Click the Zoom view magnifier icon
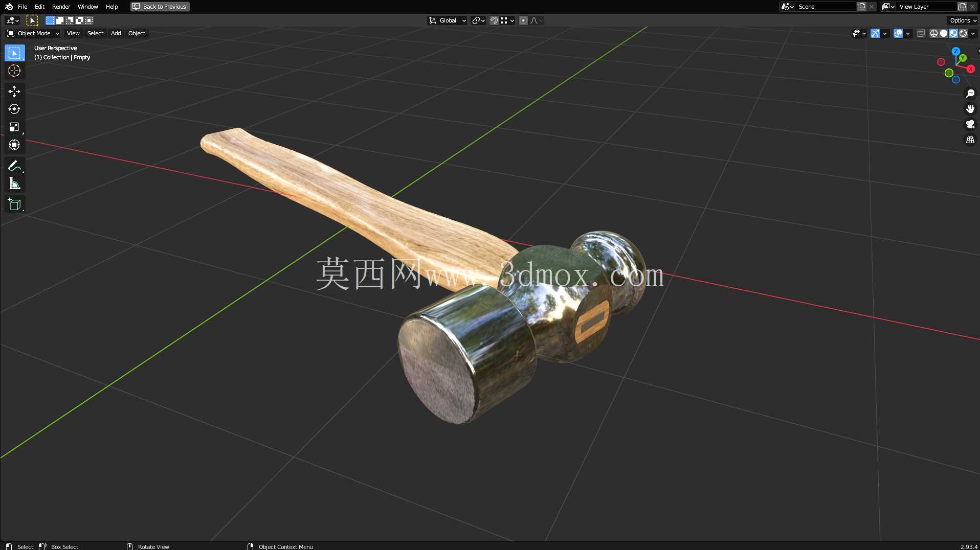This screenshot has height=550, width=980. 970,94
